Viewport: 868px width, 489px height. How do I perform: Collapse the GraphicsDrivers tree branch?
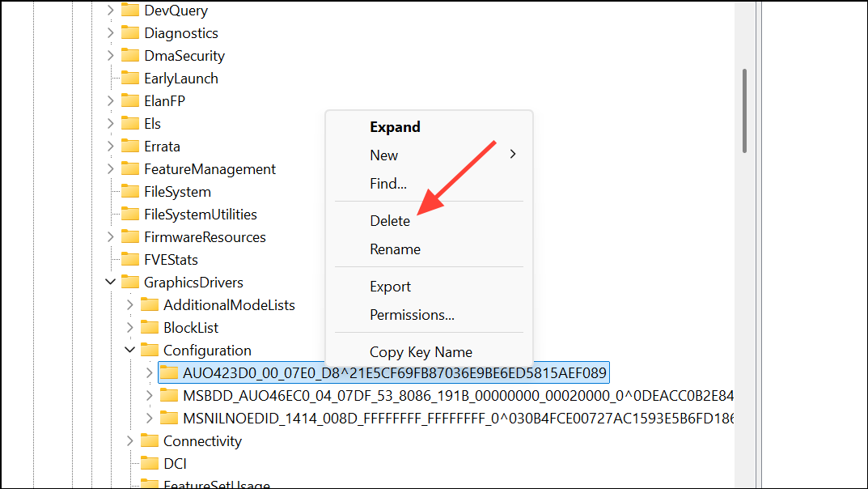tap(110, 282)
